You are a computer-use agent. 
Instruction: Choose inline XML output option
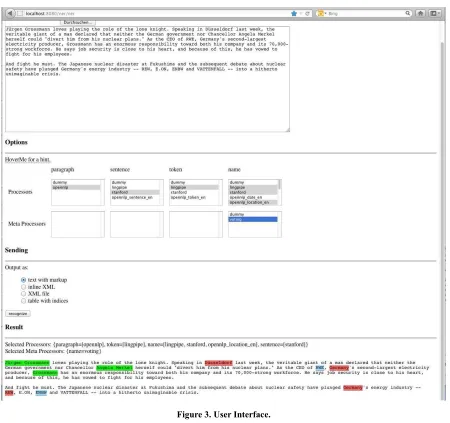23,287
